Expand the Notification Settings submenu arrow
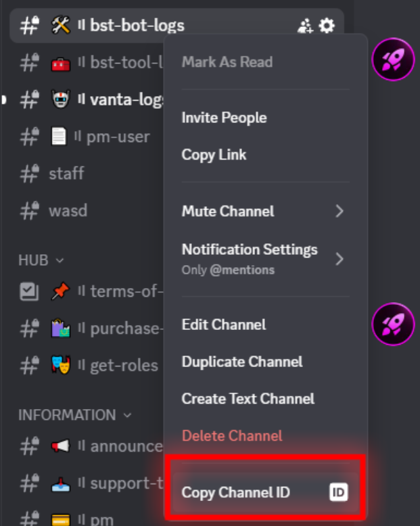The width and height of the screenshot is (420, 526). [x=340, y=259]
